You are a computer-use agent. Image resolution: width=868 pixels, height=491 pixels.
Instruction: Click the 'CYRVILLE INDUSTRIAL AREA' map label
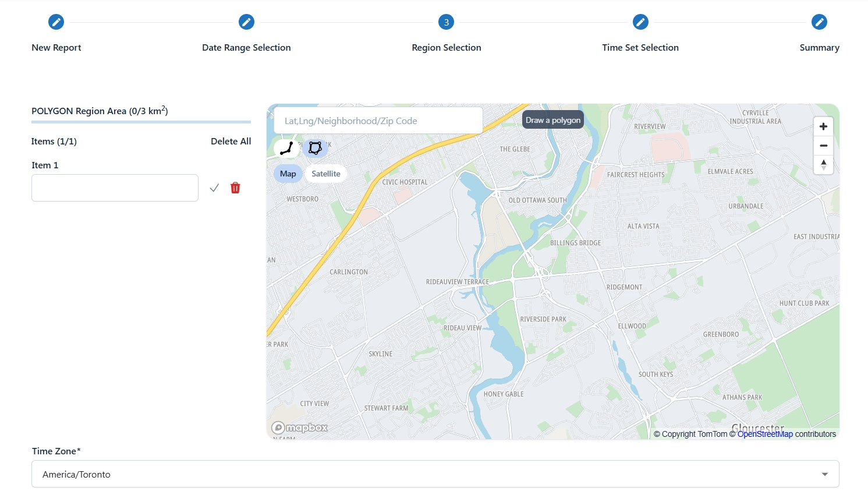[756, 117]
